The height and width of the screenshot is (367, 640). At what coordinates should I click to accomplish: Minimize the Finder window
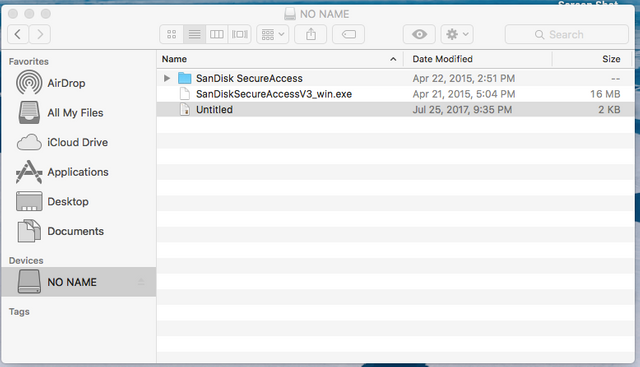tap(29, 14)
